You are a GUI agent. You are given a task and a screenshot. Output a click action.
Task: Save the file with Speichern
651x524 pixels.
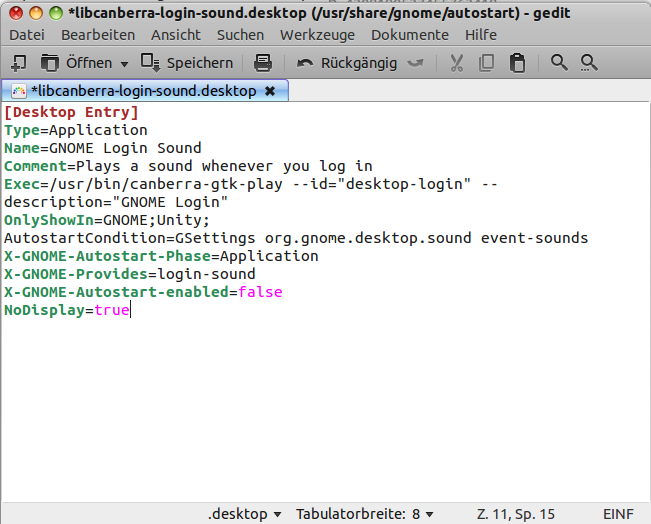point(186,63)
